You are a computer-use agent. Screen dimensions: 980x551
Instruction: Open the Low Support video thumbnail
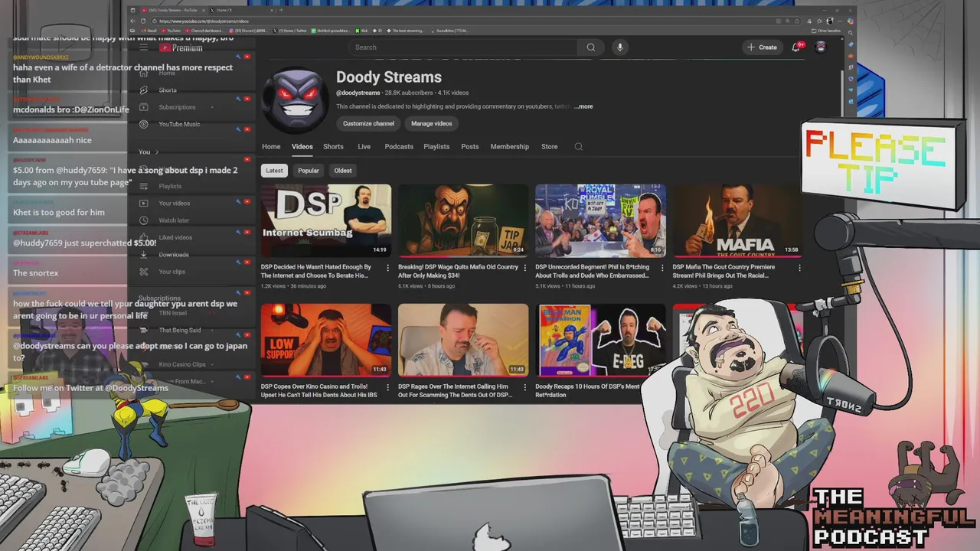click(326, 340)
